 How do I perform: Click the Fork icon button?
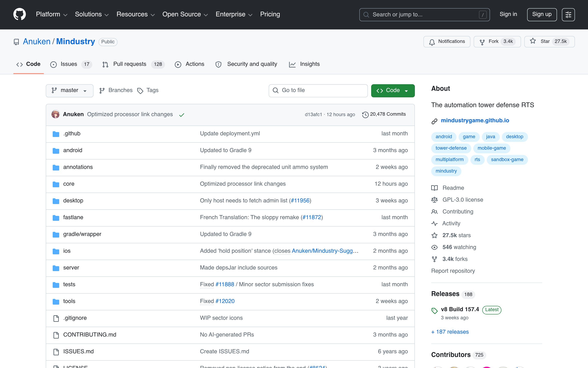click(482, 42)
